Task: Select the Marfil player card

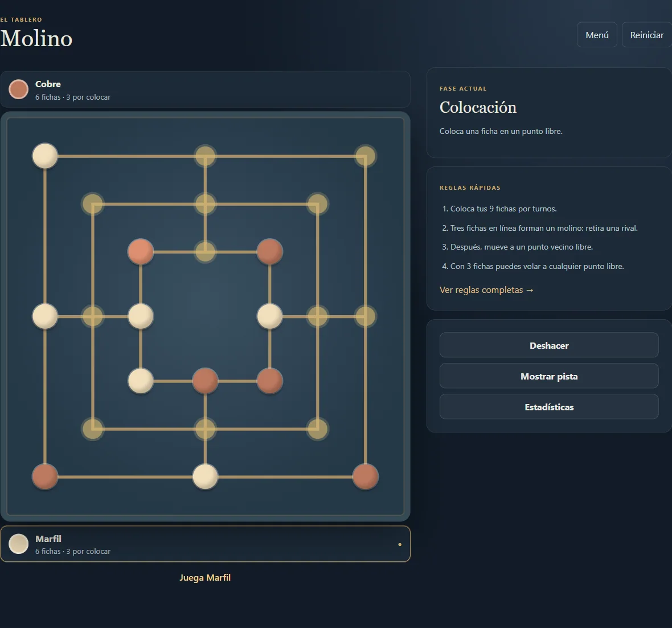Action: pyautogui.click(x=205, y=544)
